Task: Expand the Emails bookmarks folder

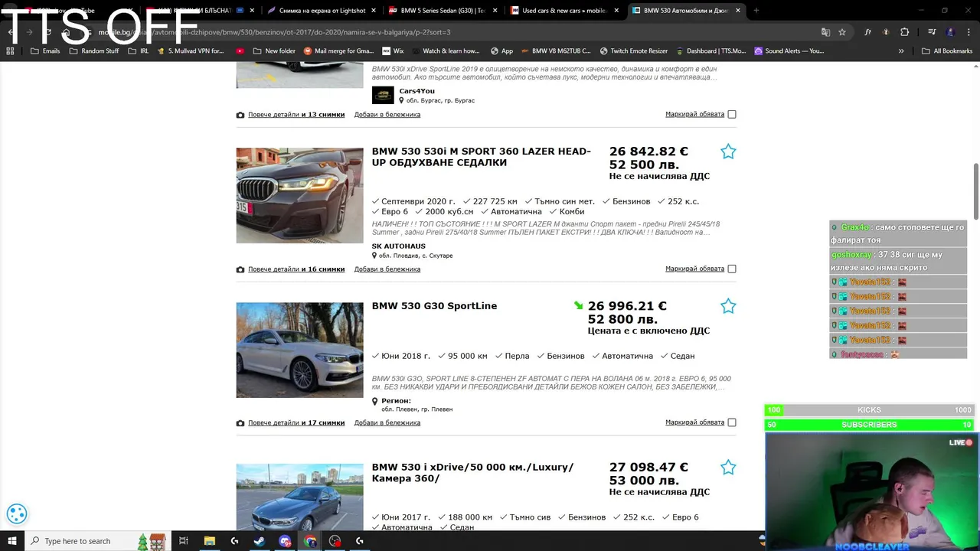Action: click(45, 51)
